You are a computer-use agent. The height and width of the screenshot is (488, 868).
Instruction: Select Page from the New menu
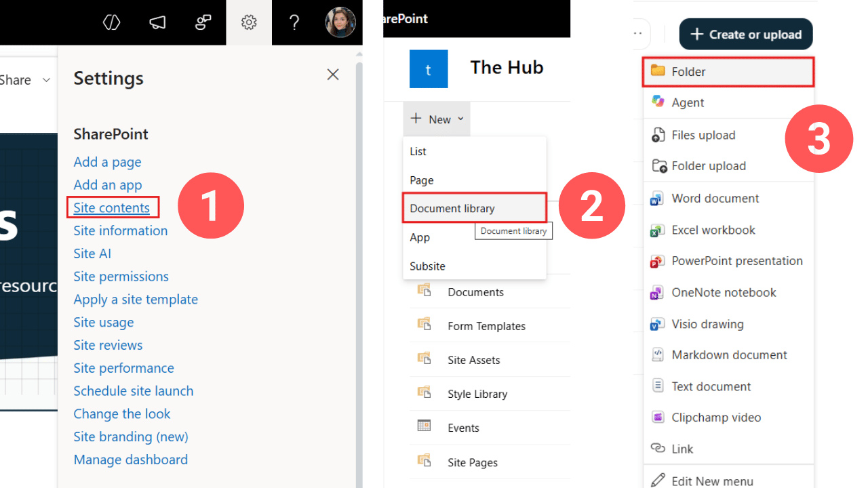(475, 180)
